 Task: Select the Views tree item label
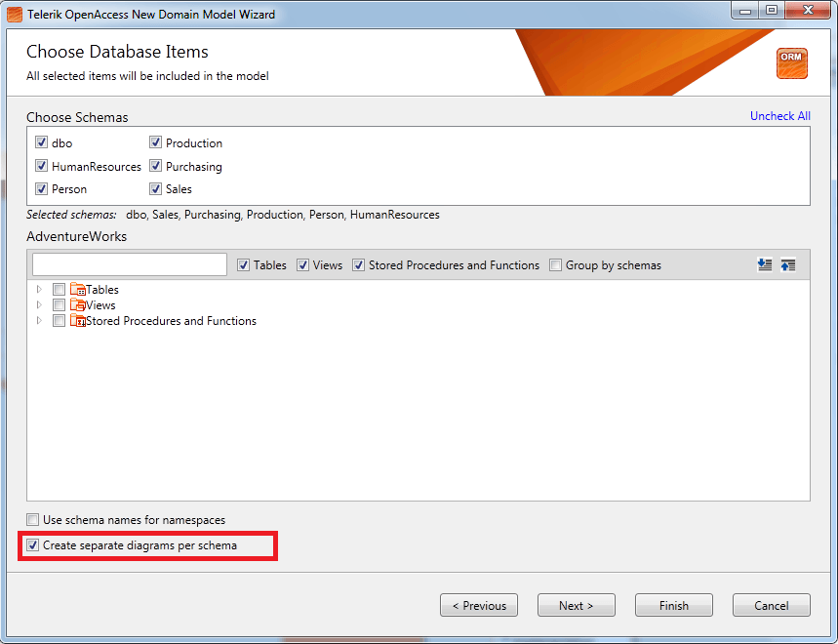pyautogui.click(x=101, y=305)
